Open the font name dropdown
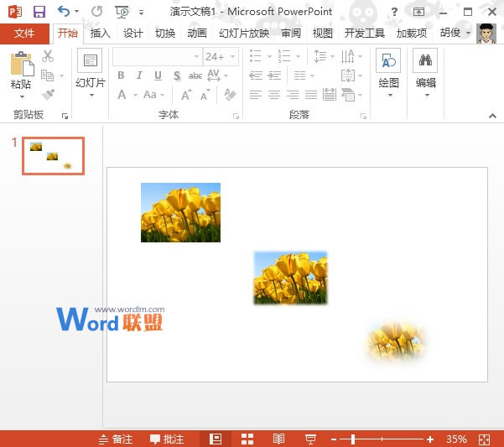 coord(196,56)
